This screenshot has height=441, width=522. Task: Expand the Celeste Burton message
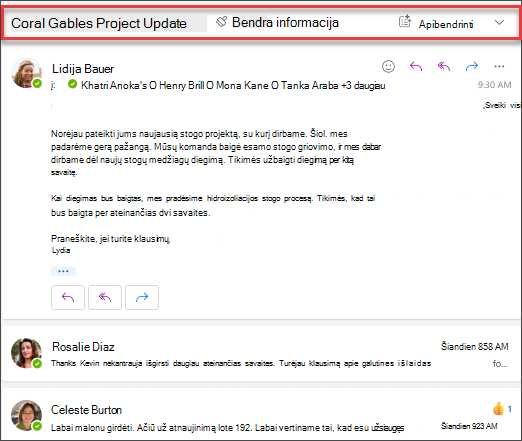coord(261,415)
